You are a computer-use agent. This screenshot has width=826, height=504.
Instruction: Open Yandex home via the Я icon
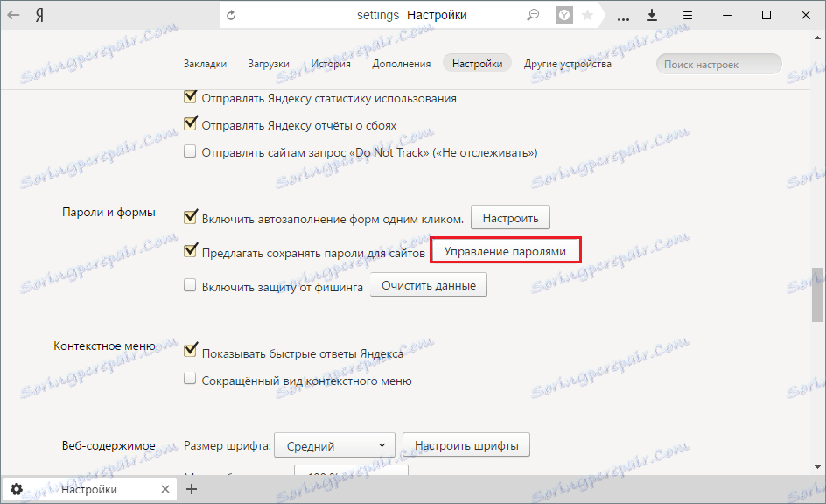pos(39,15)
